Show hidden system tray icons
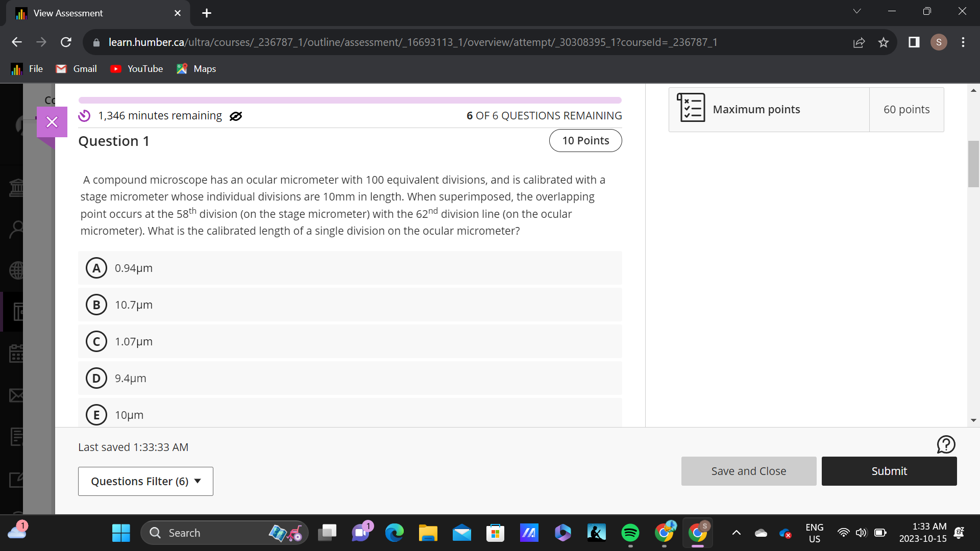 736,533
